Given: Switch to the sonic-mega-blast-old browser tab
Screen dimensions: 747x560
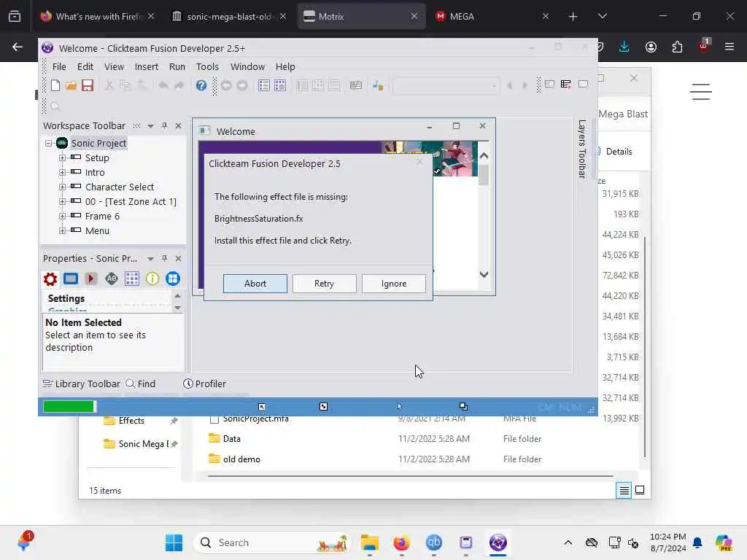Looking at the screenshot, I should tap(229, 16).
